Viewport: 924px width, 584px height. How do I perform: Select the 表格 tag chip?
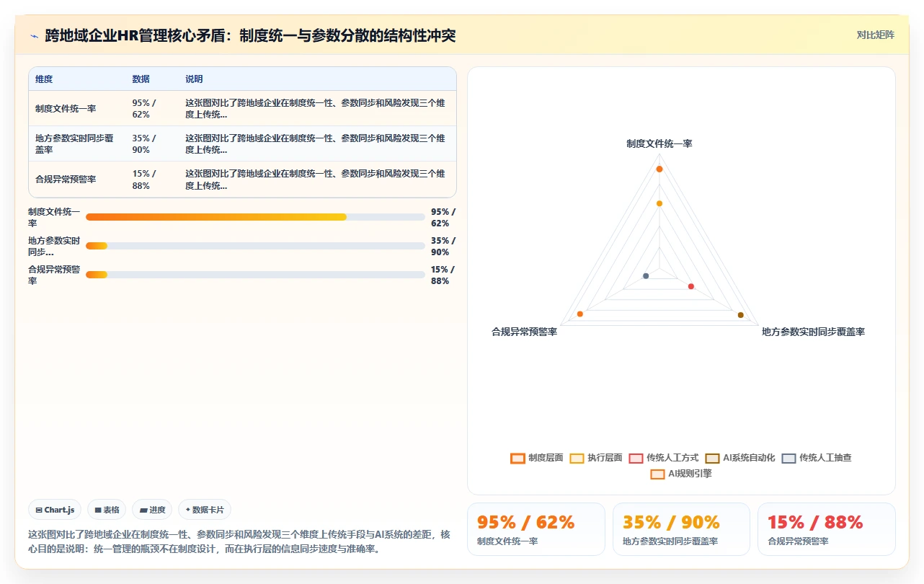[107, 510]
